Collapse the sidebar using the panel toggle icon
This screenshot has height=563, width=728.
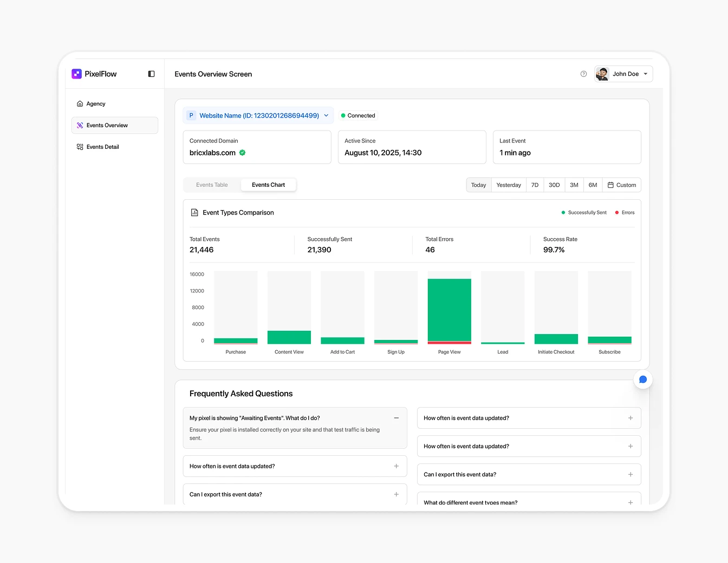pyautogui.click(x=151, y=74)
